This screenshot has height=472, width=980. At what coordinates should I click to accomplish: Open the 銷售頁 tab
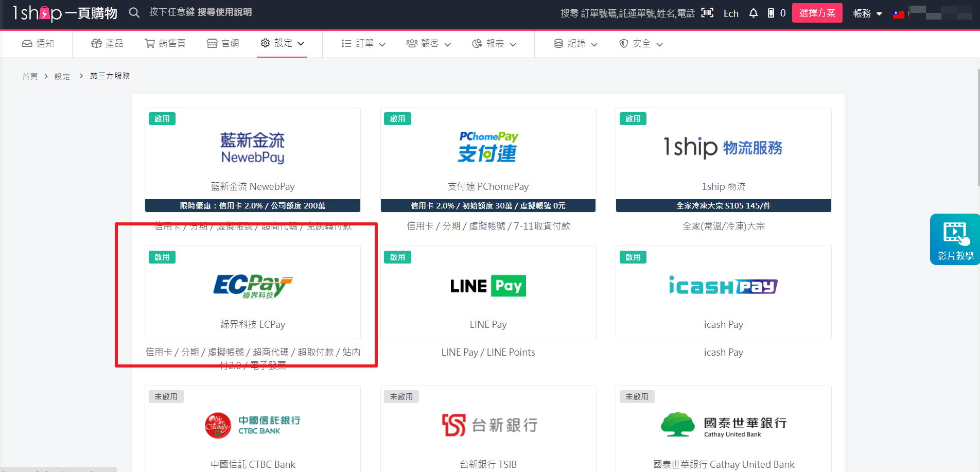pyautogui.click(x=165, y=43)
